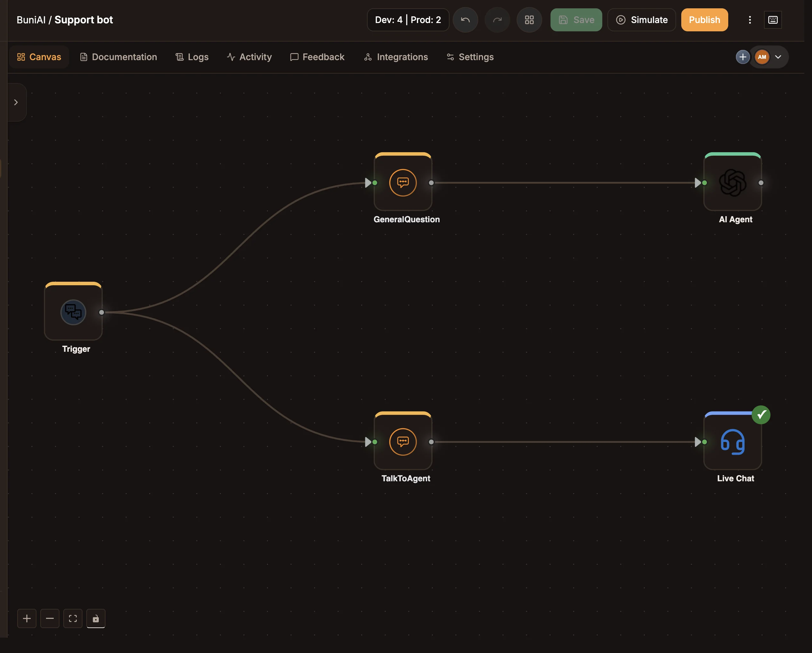Select the GeneralQuestion node

pos(402,182)
